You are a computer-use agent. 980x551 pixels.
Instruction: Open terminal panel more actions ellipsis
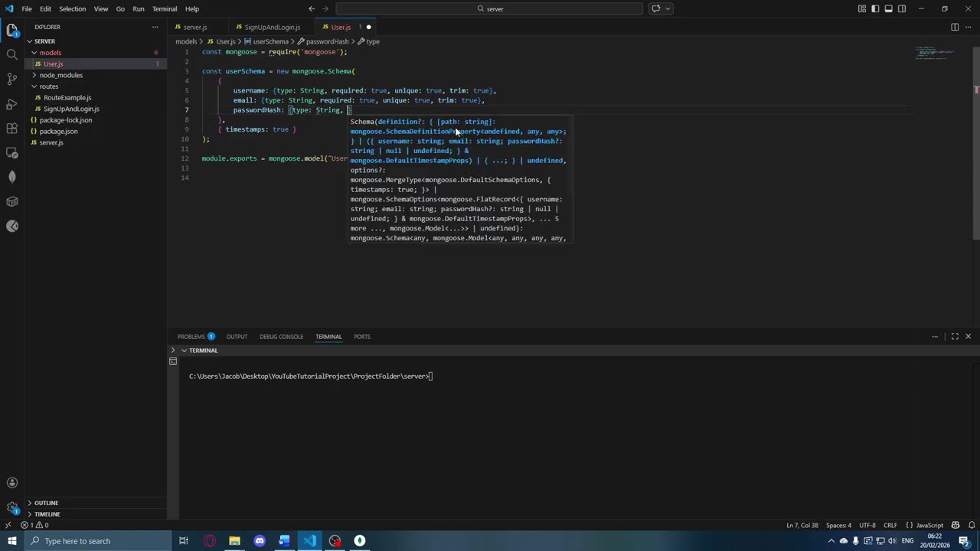tap(935, 337)
